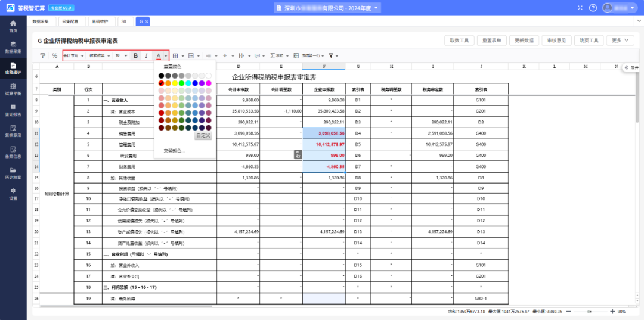Click the font color A icon
Image resolution: width=644 pixels, height=320 pixels.
tap(159, 55)
